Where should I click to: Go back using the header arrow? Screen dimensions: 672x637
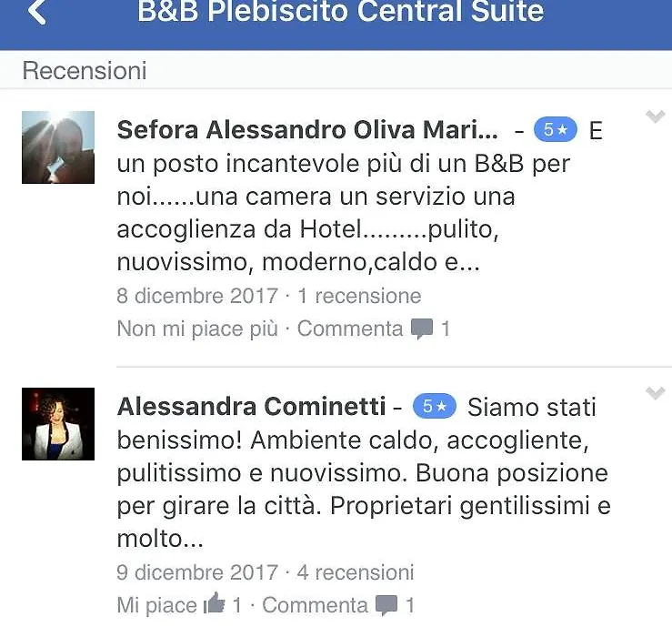pyautogui.click(x=37, y=11)
